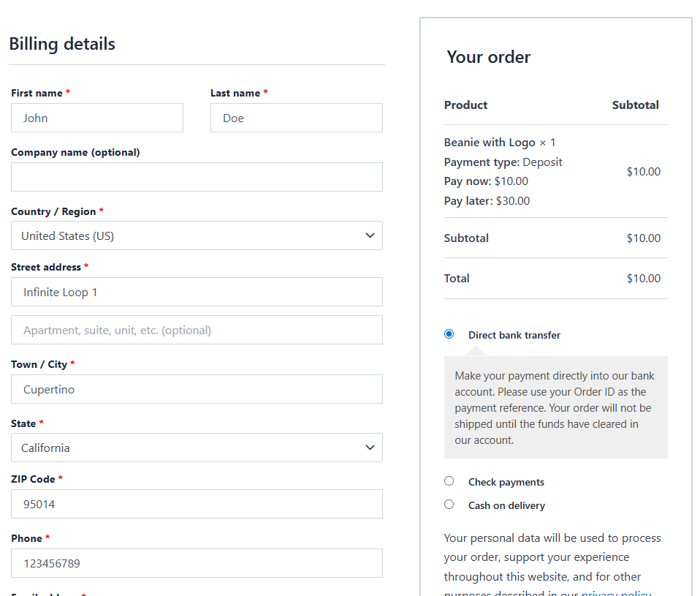Select the Direct bank transfer payment option

pos(449,333)
